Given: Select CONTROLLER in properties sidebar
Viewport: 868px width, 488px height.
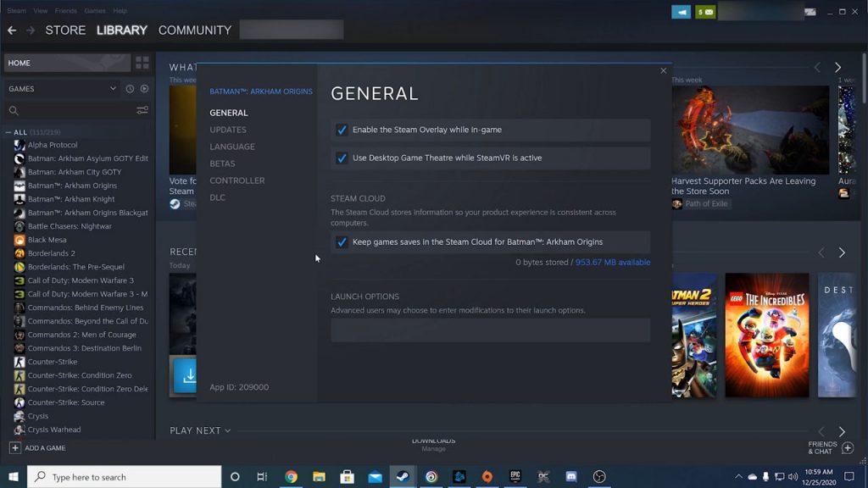Looking at the screenshot, I should click(237, 180).
